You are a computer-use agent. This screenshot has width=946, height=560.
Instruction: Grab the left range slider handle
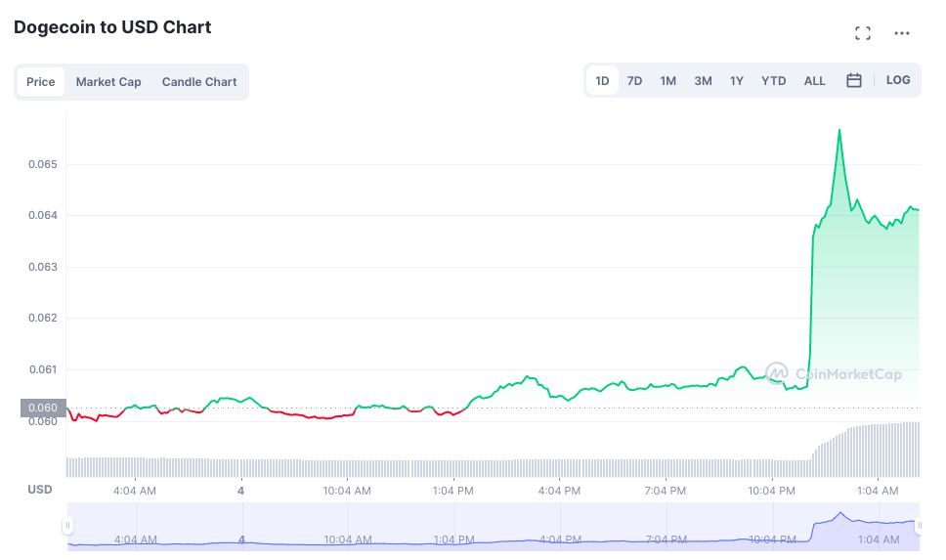pyautogui.click(x=68, y=526)
